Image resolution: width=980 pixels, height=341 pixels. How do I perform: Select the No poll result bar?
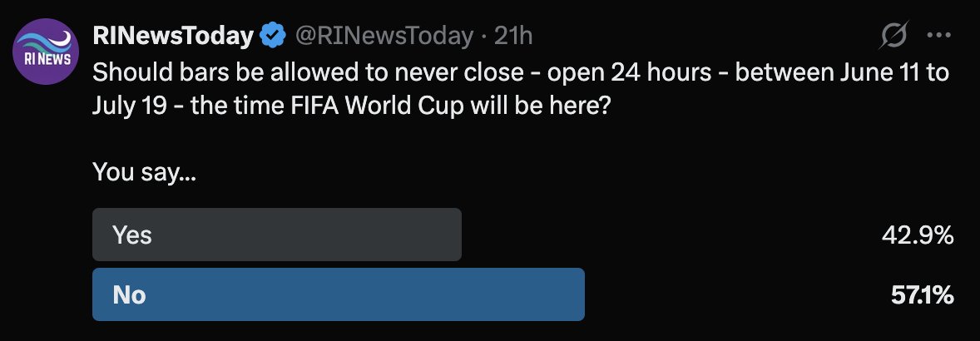(338, 294)
